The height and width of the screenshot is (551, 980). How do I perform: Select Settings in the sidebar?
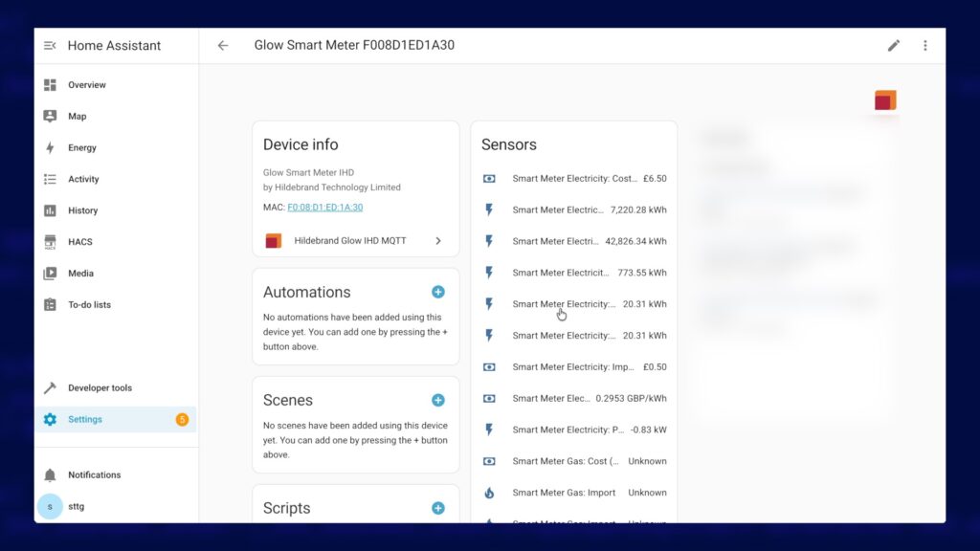(x=84, y=420)
